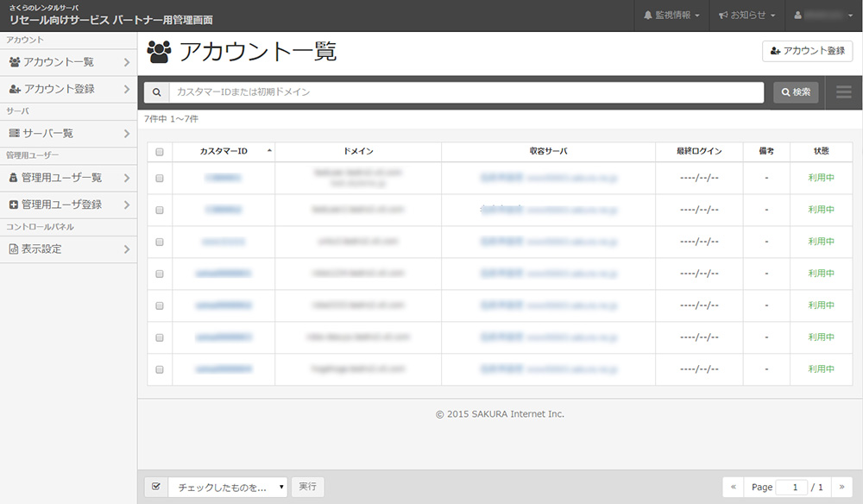Click the sort arrow on カスタマーID column
Image resolution: width=863 pixels, height=504 pixels.
269,151
